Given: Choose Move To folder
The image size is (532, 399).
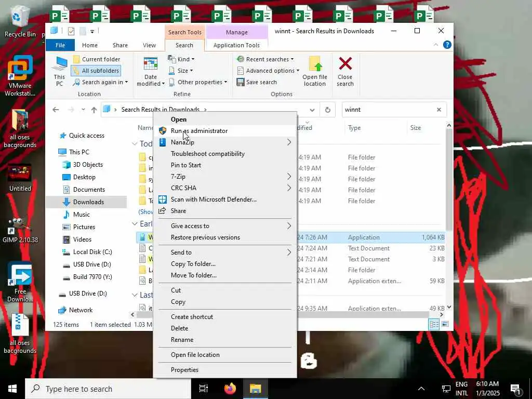Looking at the screenshot, I should point(225,275).
